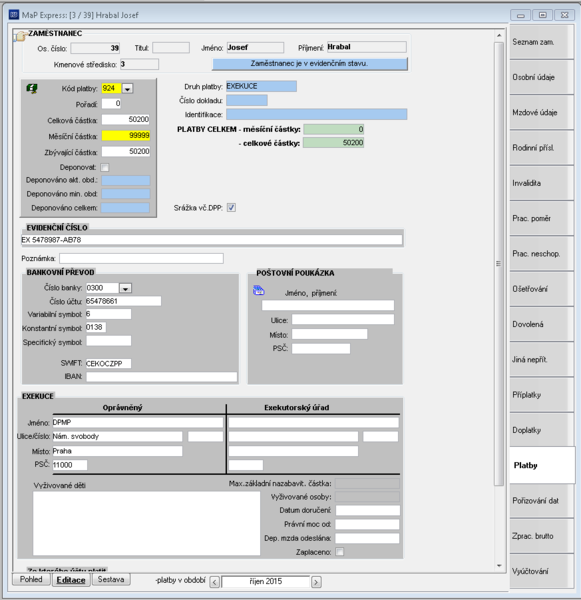Uncheck the Srážka vč.DPP checkbox
Image resolution: width=581 pixels, height=600 pixels.
pos(231,208)
